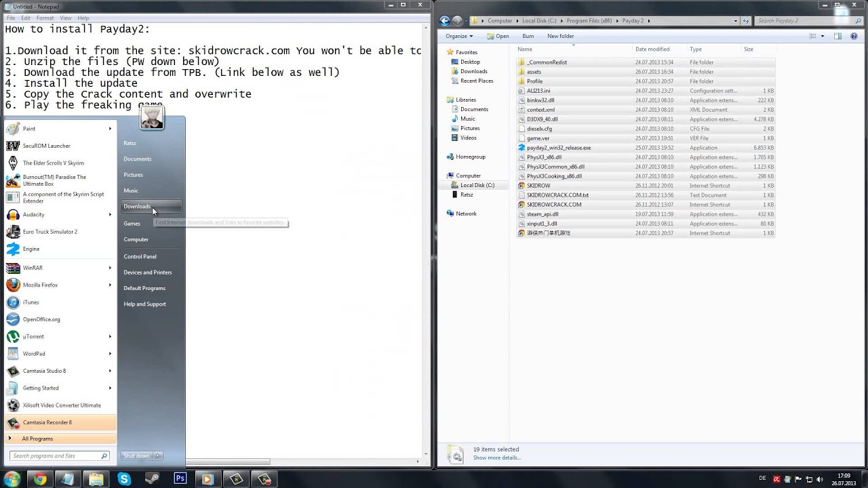Click the user account picture
Image resolution: width=868 pixels, height=488 pixels.
(152, 117)
